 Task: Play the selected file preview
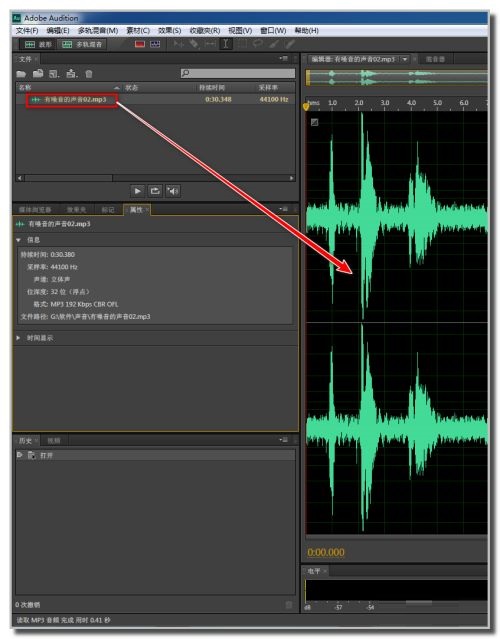(138, 191)
